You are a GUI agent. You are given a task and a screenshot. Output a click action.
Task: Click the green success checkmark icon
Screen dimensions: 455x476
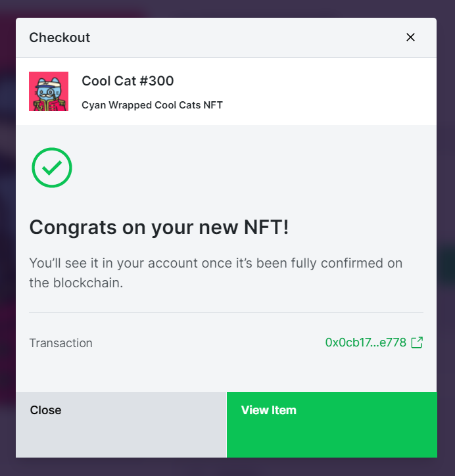tap(52, 168)
